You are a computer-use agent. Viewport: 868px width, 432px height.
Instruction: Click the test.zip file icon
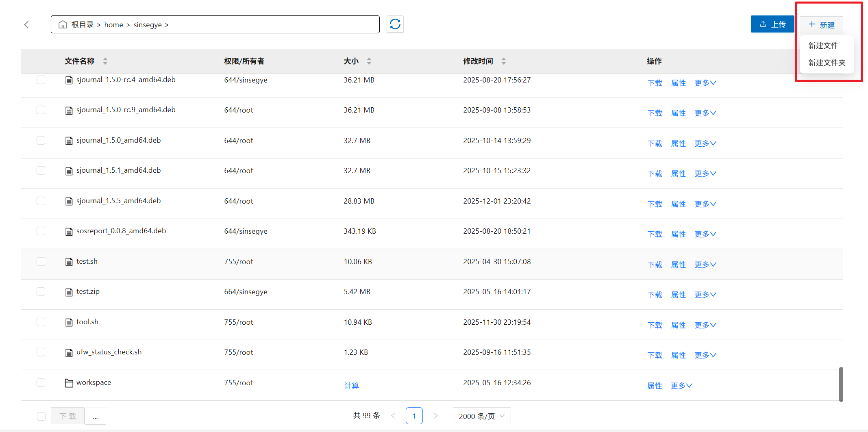[69, 292]
